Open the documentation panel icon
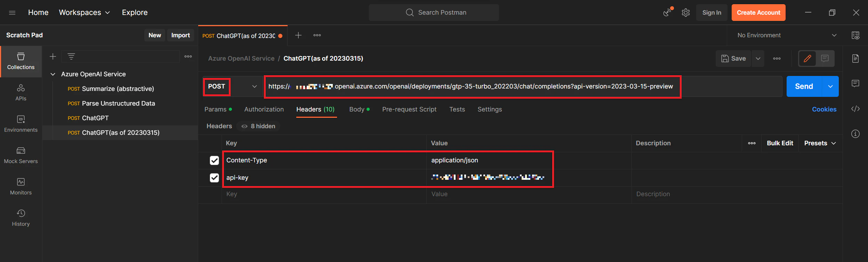 pos(855,59)
